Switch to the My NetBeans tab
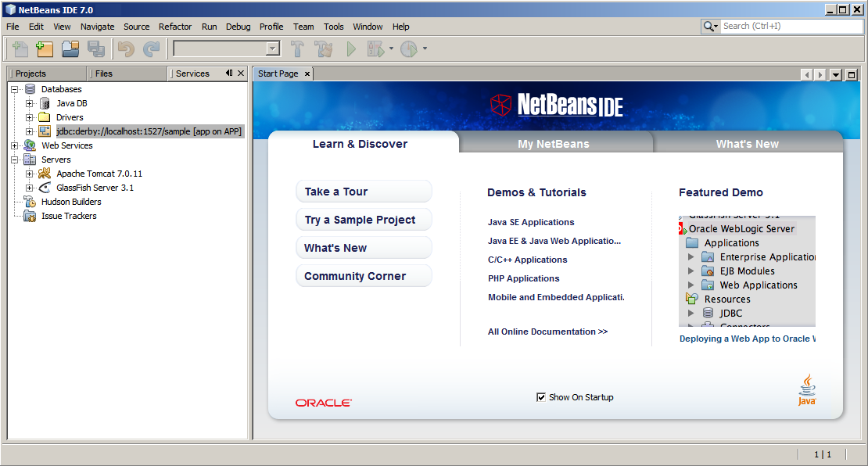868x466 pixels. (554, 143)
